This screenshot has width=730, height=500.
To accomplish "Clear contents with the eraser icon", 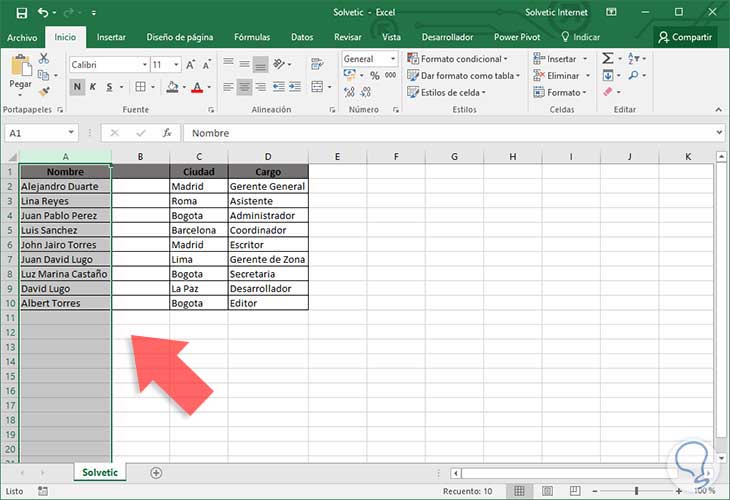I will pyautogui.click(x=608, y=92).
